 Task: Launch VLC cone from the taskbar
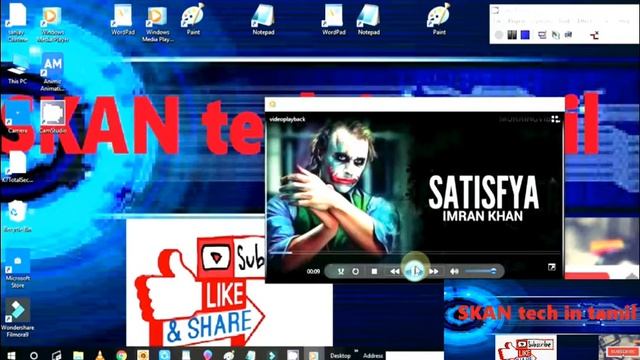100,355
